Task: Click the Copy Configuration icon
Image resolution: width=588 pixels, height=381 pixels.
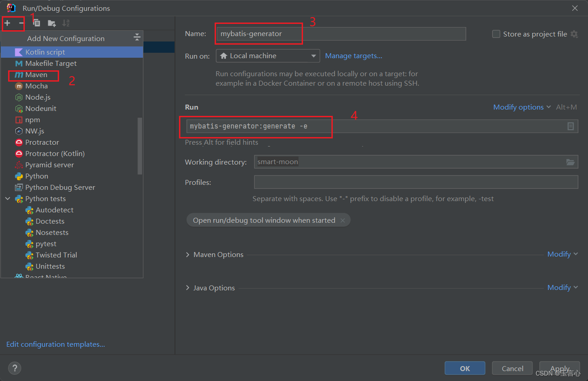Action: (x=37, y=23)
